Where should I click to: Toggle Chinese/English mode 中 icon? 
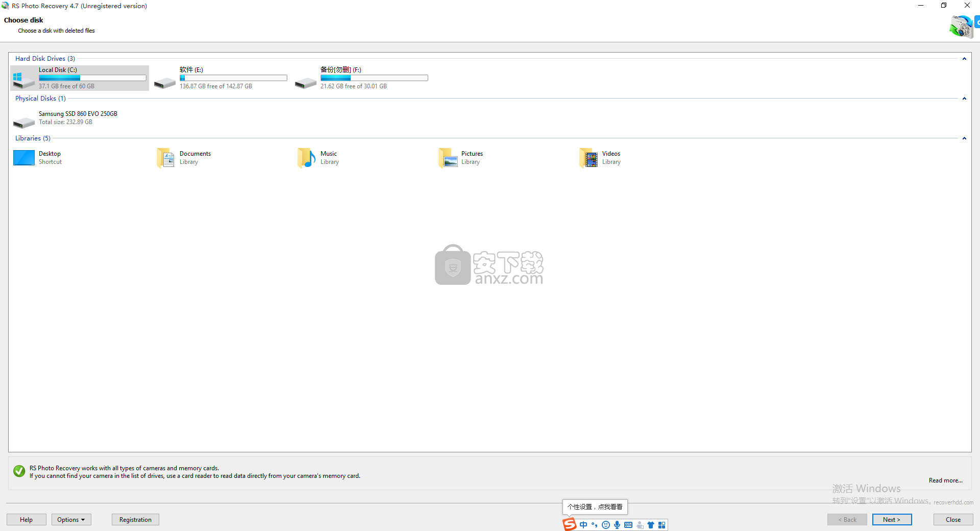coord(583,525)
